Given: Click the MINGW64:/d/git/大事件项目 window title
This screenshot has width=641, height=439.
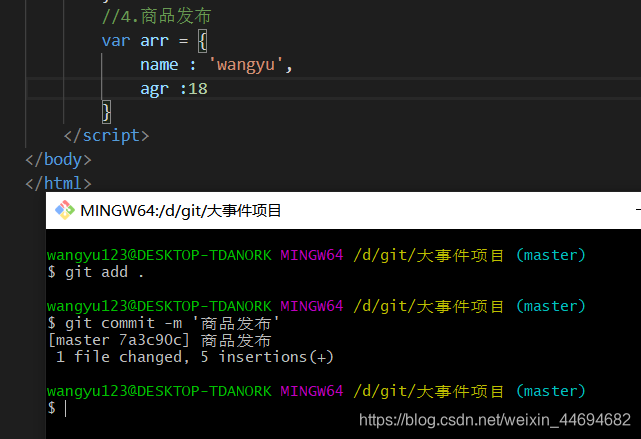Looking at the screenshot, I should coord(181,211).
